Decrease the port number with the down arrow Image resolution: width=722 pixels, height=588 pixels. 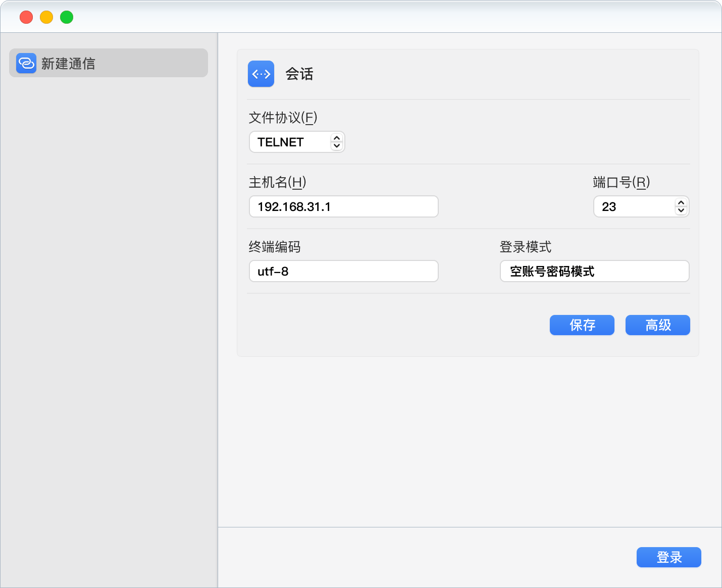pyautogui.click(x=681, y=210)
